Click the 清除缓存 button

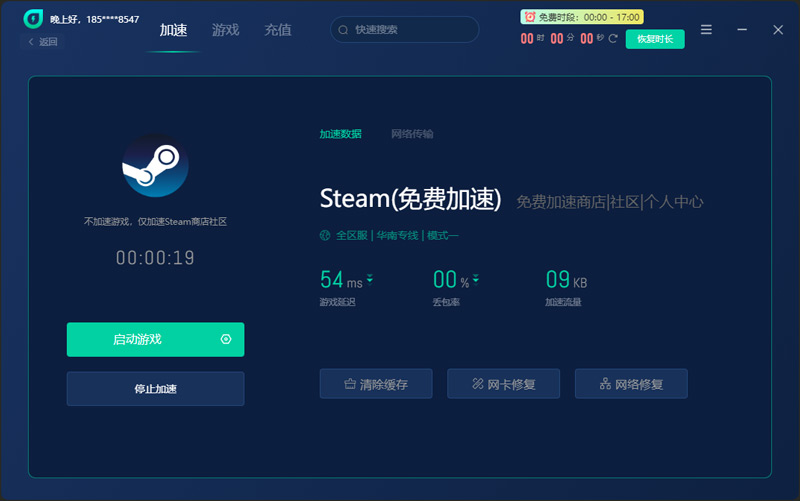376,384
